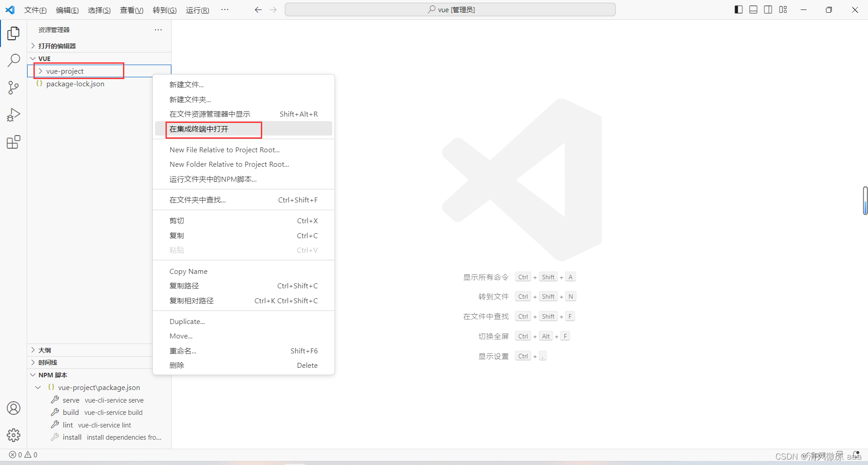
Task: Open the Explorer view in activity bar
Action: [x=14, y=33]
